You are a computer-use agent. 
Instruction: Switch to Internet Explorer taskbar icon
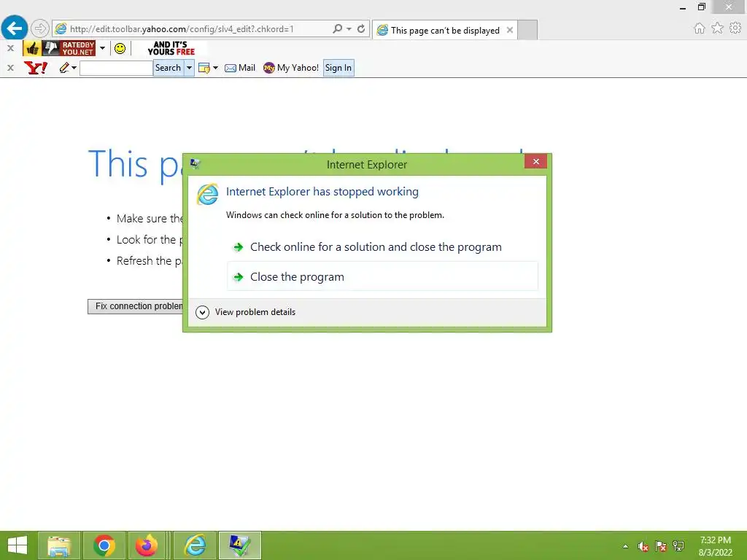pyautogui.click(x=195, y=545)
